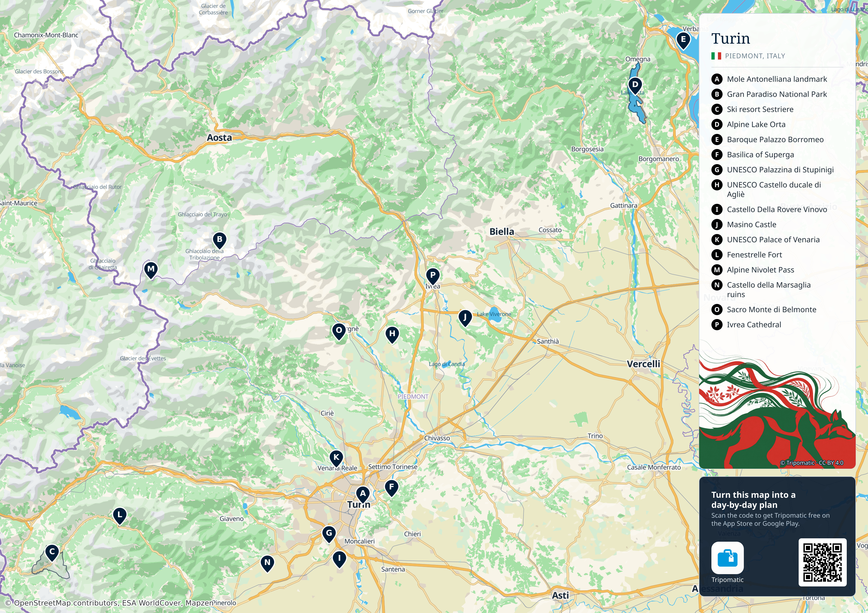Click legend badge E beside Palazzo Borromeo
The image size is (868, 613).
[717, 140]
